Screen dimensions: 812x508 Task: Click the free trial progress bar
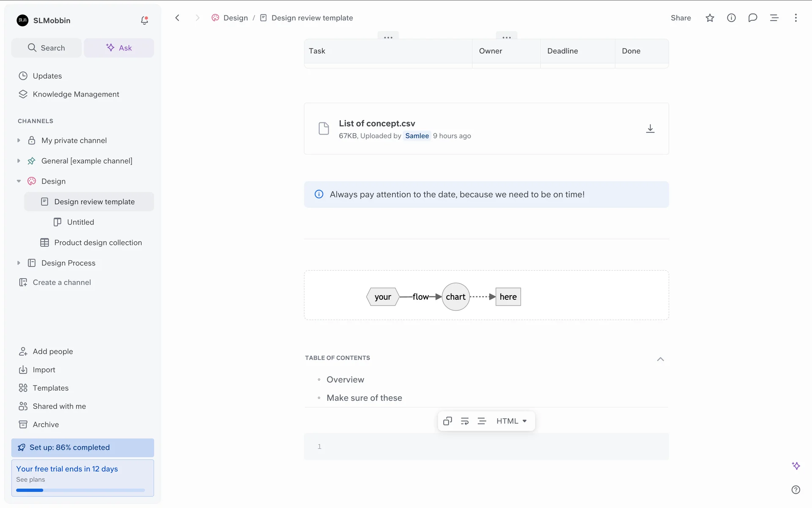pyautogui.click(x=80, y=490)
